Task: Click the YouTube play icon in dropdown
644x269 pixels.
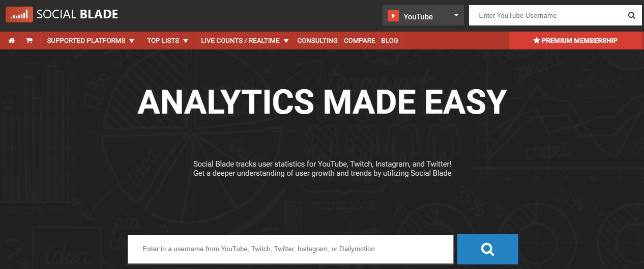Action: 393,16
